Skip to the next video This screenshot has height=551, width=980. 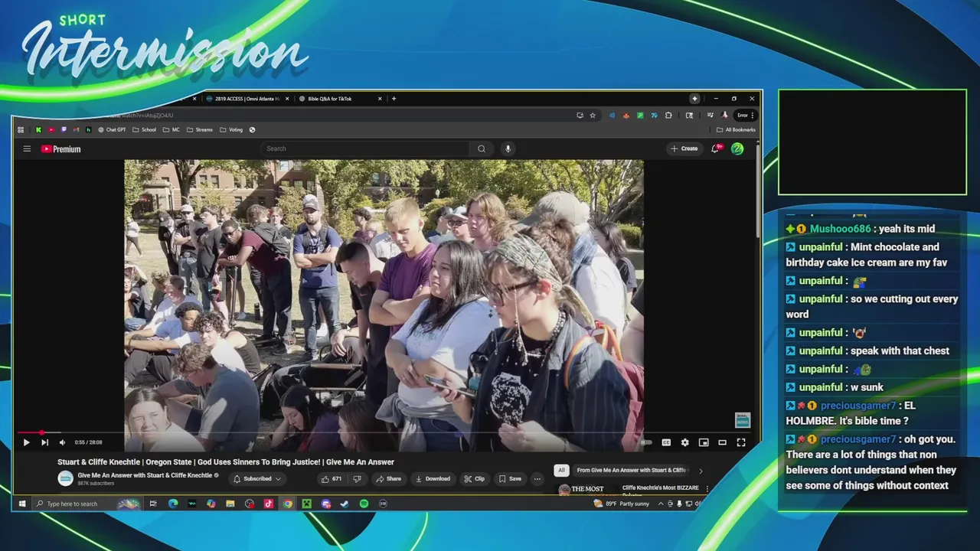click(44, 442)
